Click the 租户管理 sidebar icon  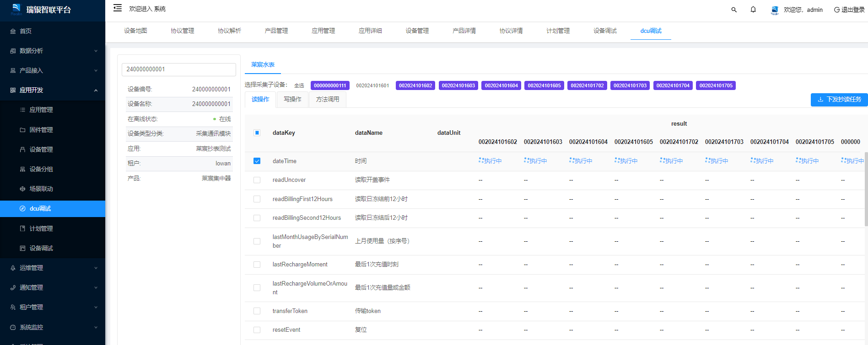(x=13, y=307)
